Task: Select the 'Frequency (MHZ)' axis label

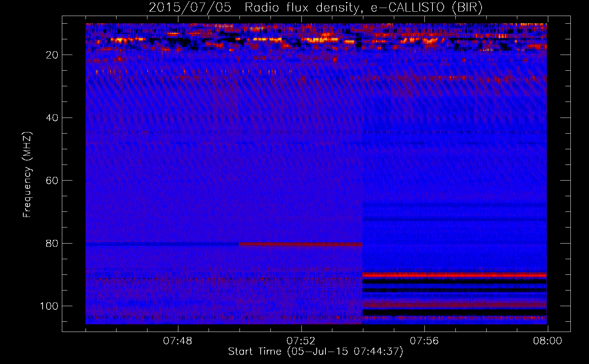Action: coord(27,174)
